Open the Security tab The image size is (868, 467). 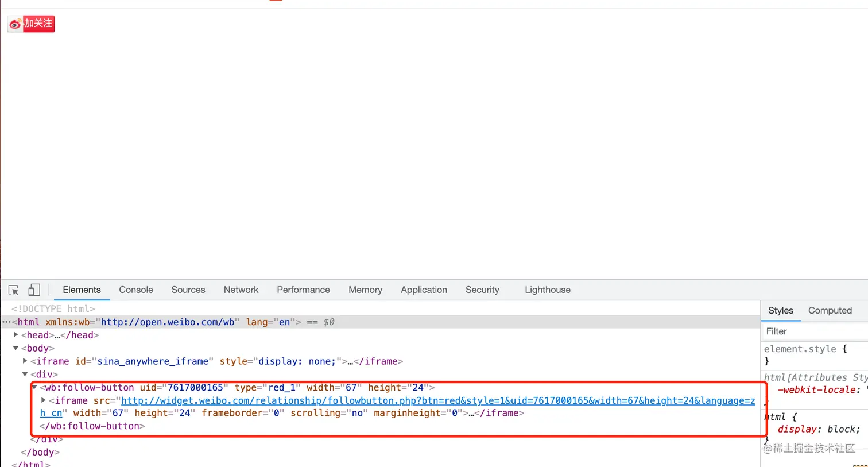coord(482,290)
